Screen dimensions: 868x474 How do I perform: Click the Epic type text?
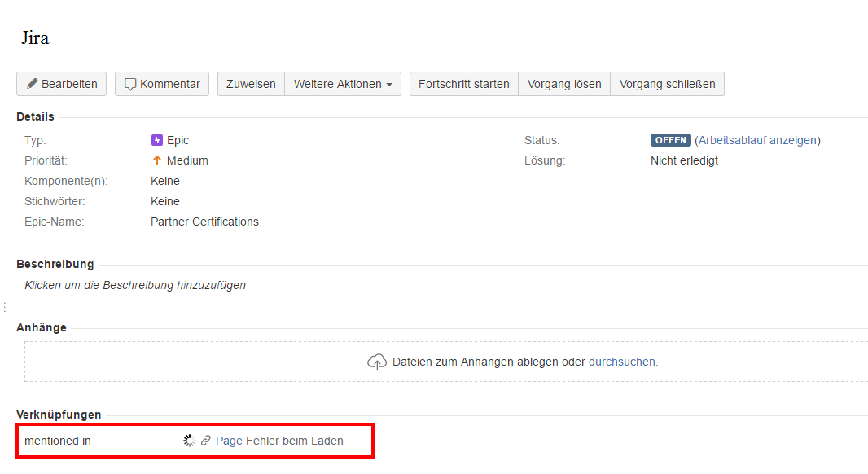(x=178, y=140)
